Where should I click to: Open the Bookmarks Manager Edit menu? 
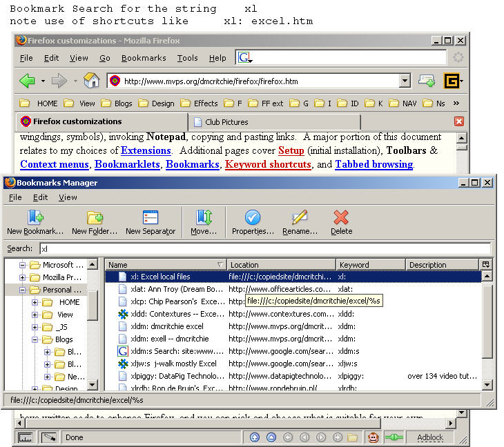pyautogui.click(x=40, y=197)
